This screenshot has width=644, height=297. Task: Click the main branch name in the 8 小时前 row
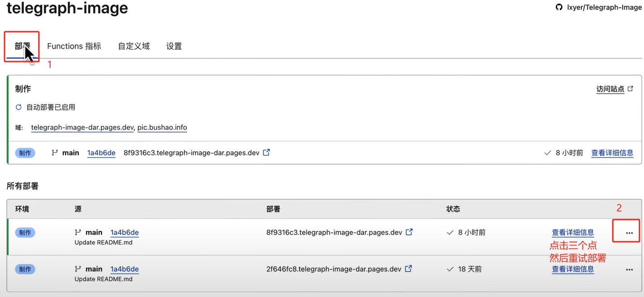coord(94,233)
